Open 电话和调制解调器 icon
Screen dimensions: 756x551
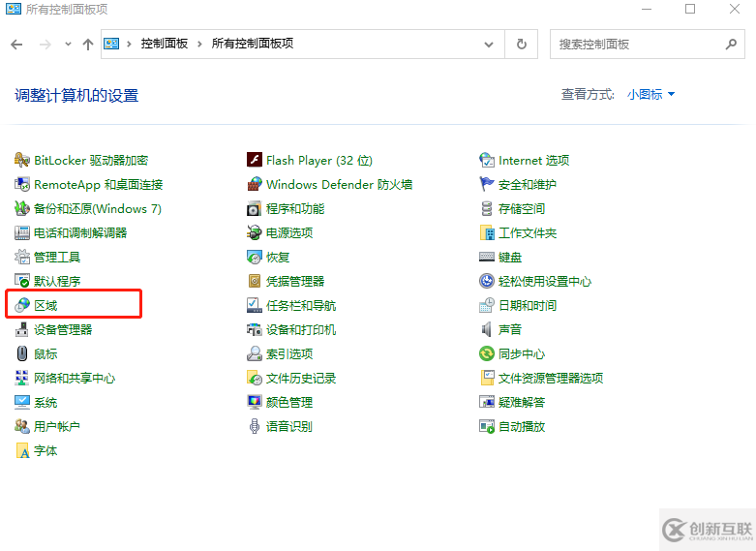pos(21,232)
